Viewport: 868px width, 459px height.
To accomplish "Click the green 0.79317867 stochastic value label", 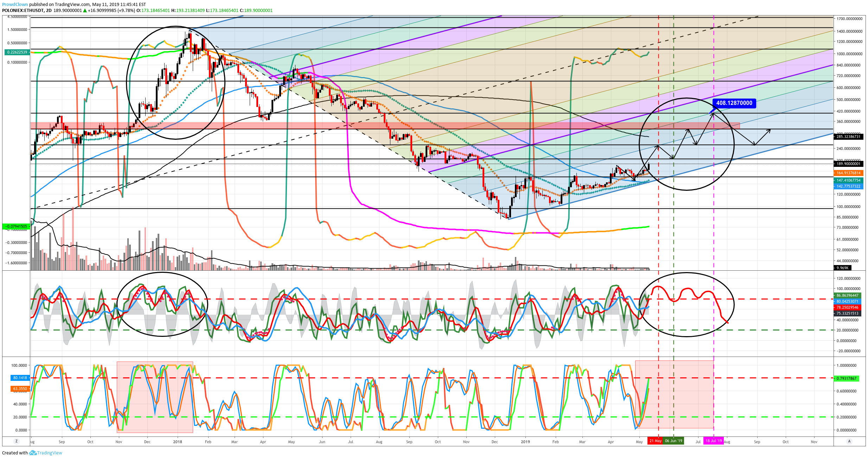I will pyautogui.click(x=847, y=378).
